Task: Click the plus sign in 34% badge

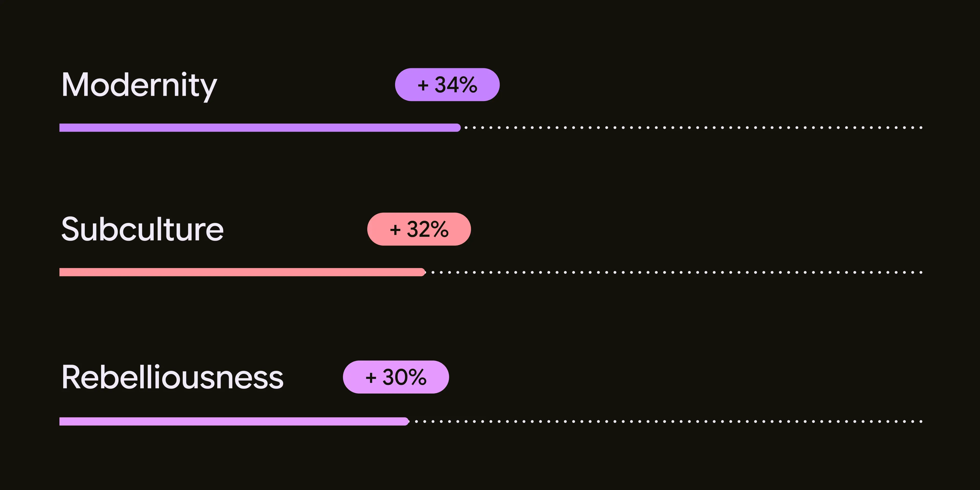Action: (x=423, y=85)
